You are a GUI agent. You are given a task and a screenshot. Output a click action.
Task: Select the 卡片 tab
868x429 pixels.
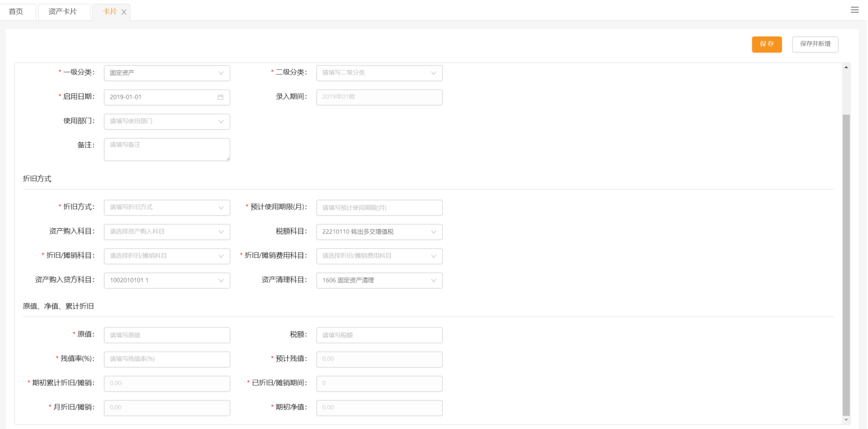click(110, 12)
